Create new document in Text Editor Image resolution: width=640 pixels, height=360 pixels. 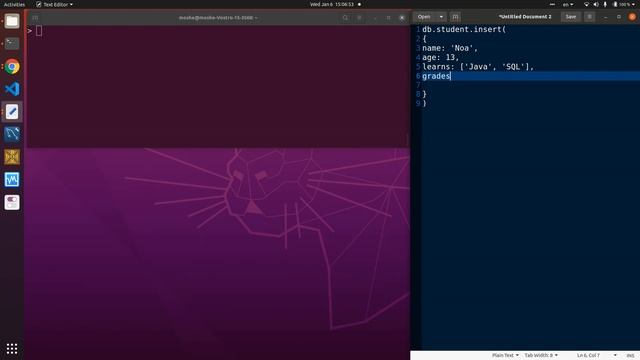(455, 17)
